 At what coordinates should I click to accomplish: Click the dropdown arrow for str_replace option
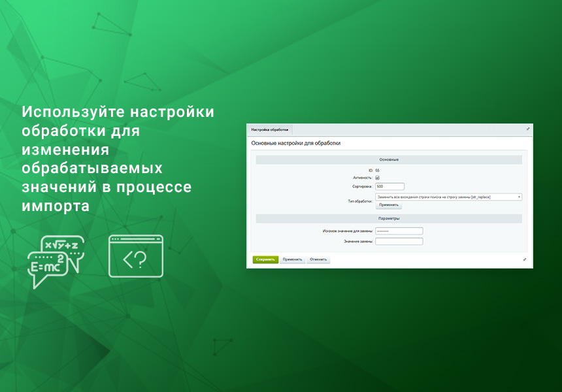pyautogui.click(x=520, y=197)
